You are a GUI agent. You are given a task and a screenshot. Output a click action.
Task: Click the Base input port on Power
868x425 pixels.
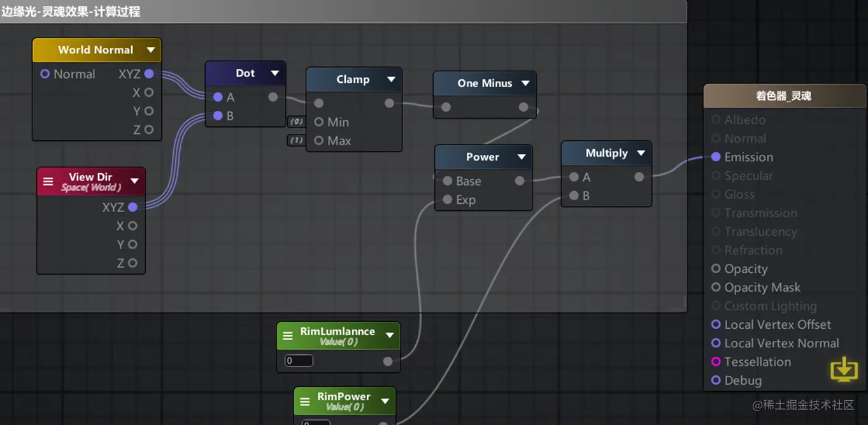click(x=447, y=181)
